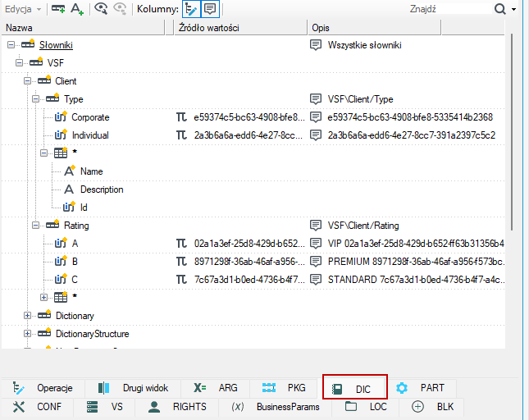Open the LOC tab

tap(365, 407)
